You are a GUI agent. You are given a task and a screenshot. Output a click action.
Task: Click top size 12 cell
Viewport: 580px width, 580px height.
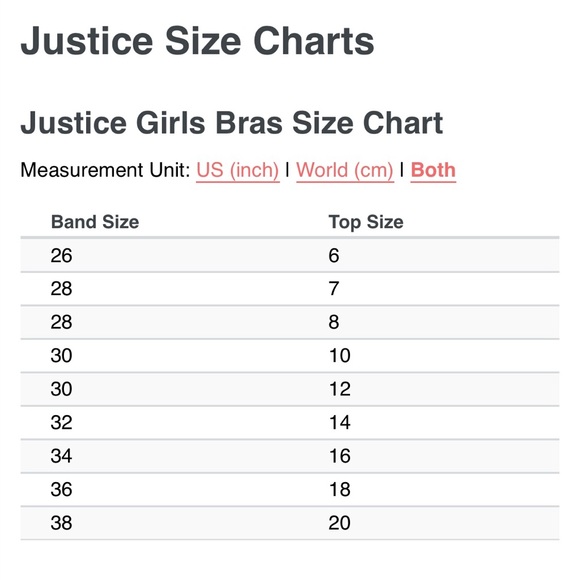click(x=339, y=389)
